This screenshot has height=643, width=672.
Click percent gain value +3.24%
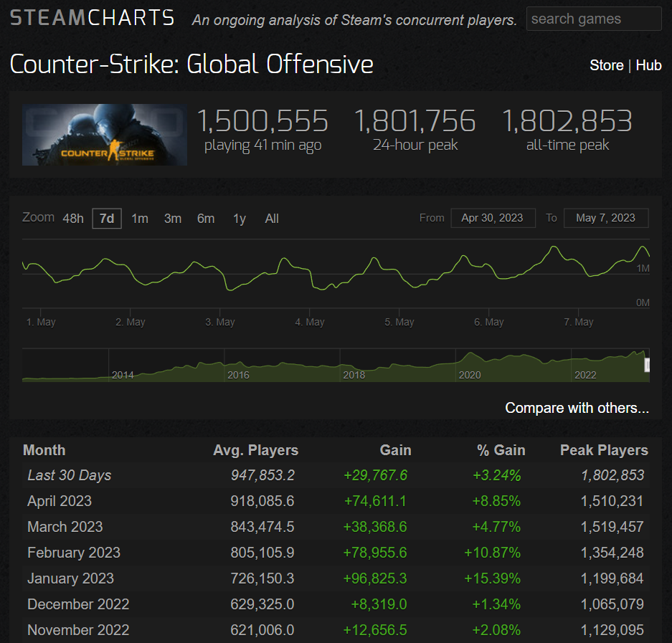[x=497, y=475]
